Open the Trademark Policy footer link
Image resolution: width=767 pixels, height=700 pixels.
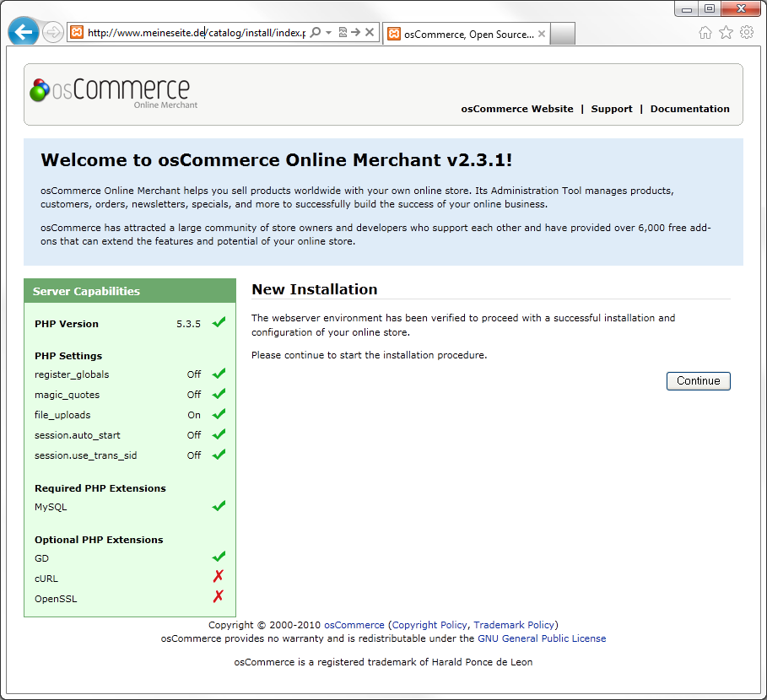514,625
